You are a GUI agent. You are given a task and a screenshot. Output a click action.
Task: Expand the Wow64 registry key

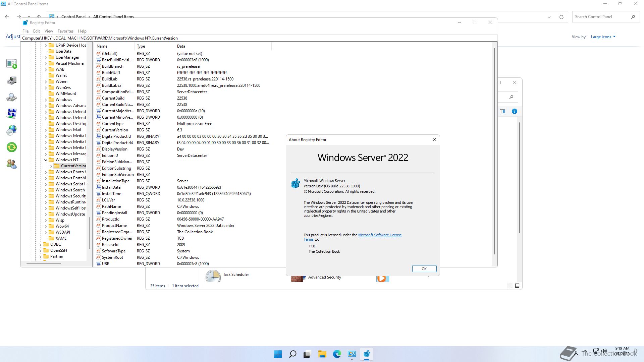point(46,226)
